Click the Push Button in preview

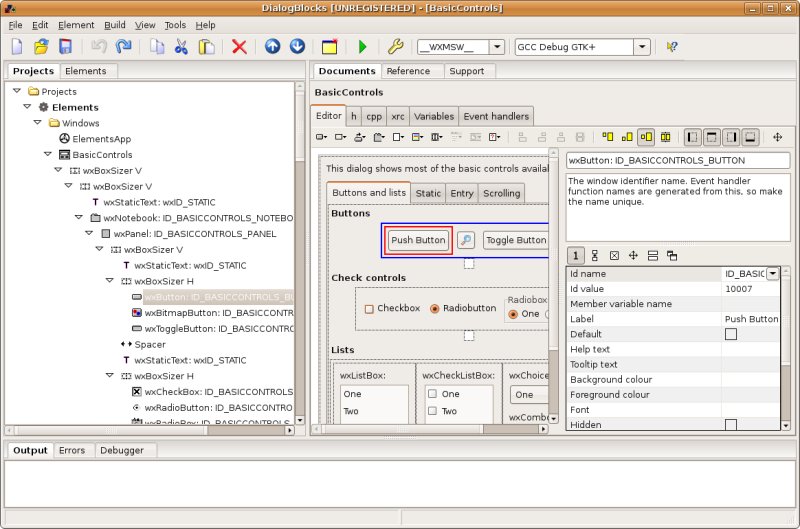418,240
